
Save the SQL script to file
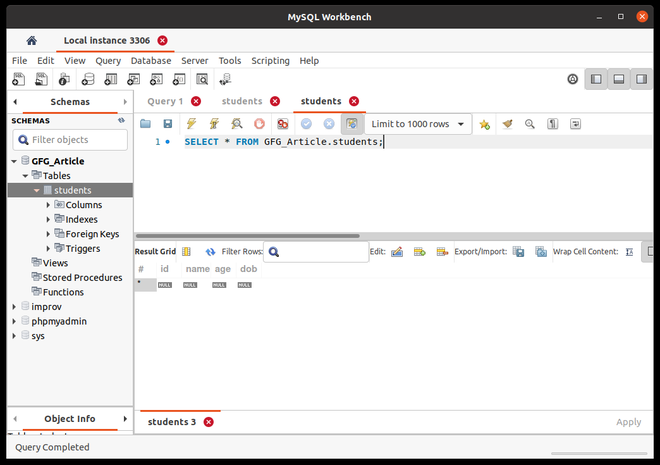[168, 124]
